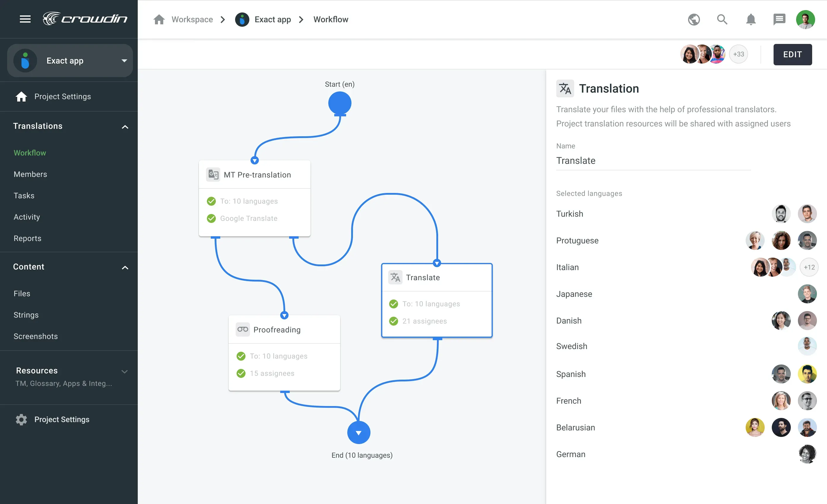Expand the Resources section

124,371
